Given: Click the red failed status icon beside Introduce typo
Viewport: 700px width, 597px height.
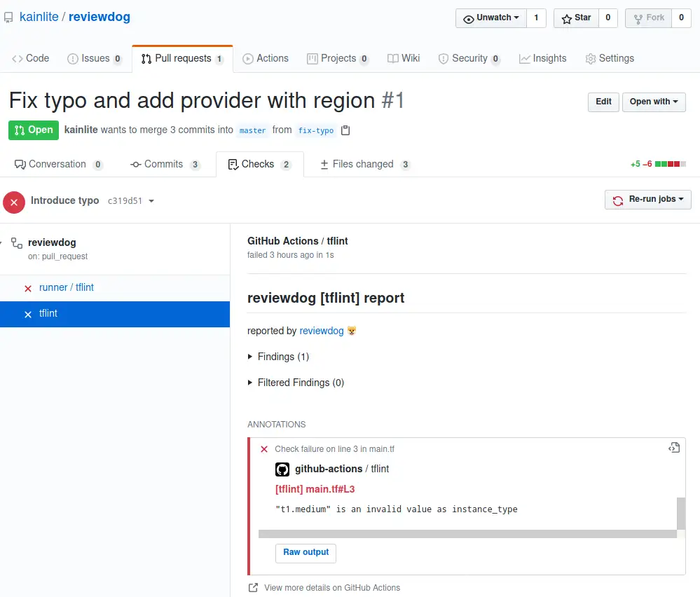Looking at the screenshot, I should coord(14,203).
